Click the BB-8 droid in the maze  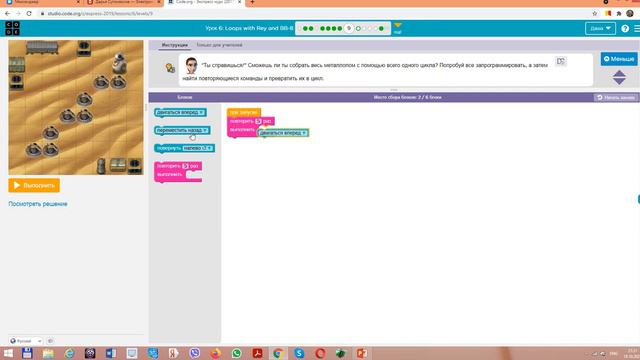(x=119, y=63)
